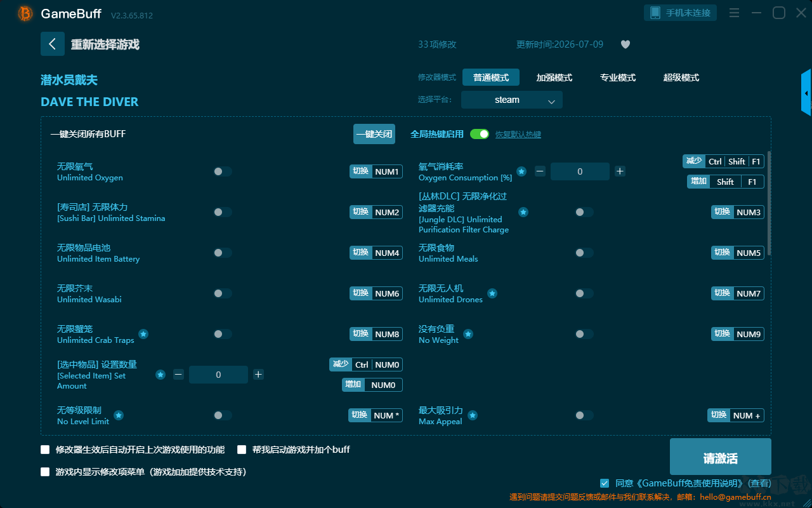The image size is (812, 508).
Task: Click the star icon beside No Level Limit
Action: 119,415
